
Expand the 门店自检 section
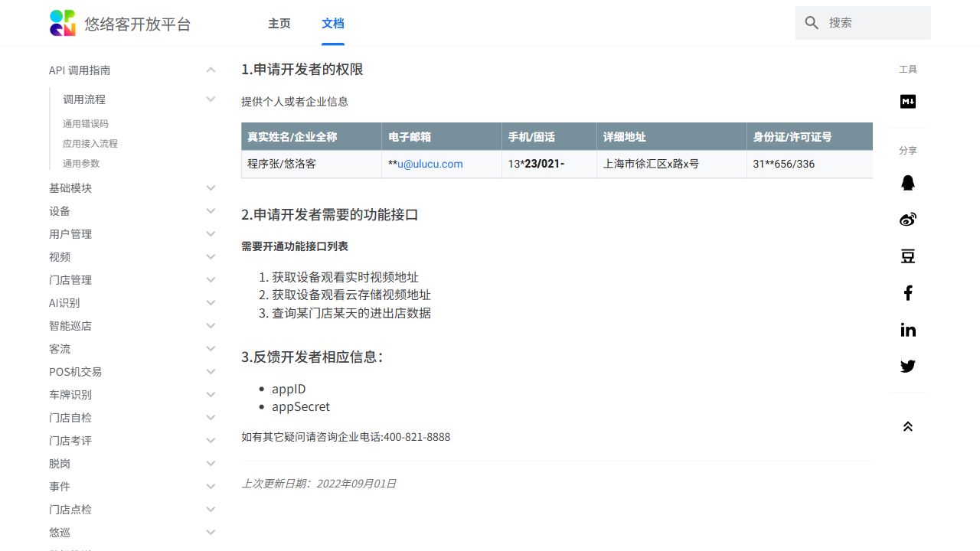tap(211, 418)
